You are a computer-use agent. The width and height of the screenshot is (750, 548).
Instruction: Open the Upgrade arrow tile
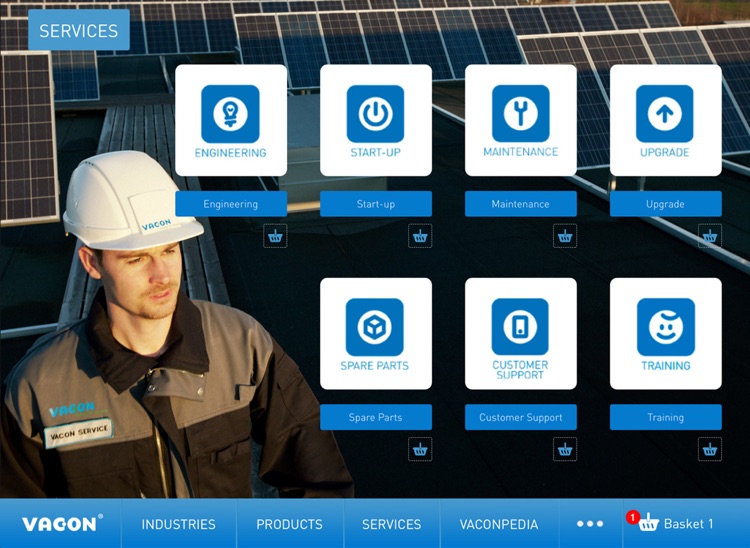tap(666, 121)
